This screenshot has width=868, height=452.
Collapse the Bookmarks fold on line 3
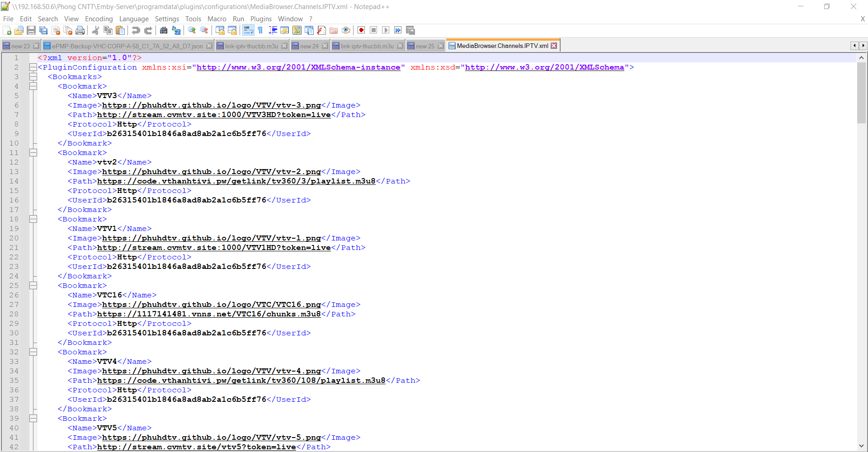tap(33, 77)
